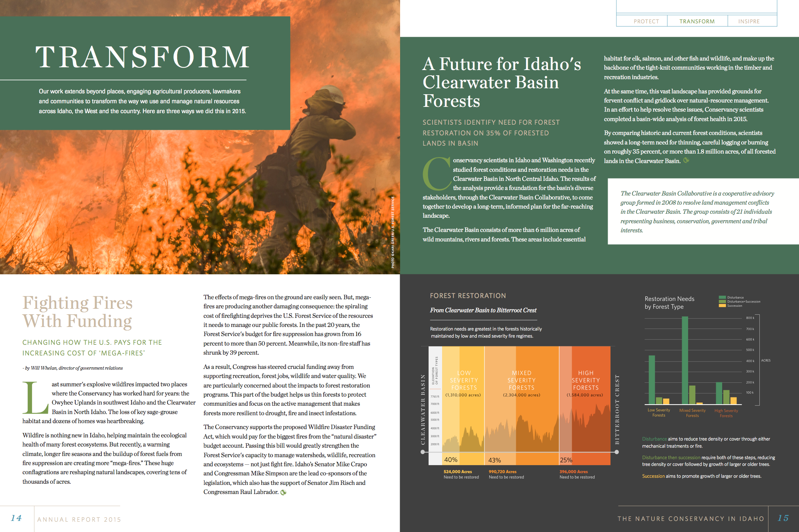
Task: Click the page number 14
Action: (x=16, y=518)
